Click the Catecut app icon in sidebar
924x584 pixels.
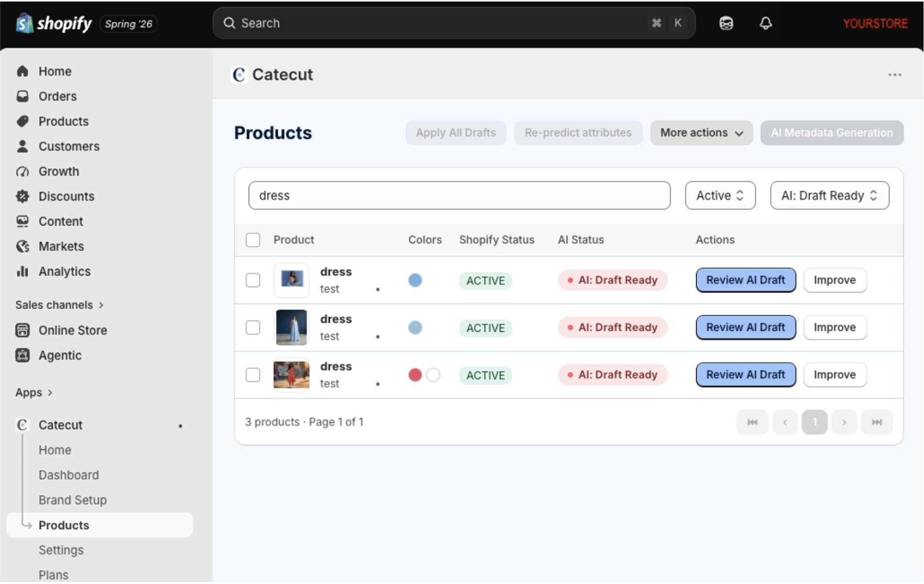coord(22,425)
